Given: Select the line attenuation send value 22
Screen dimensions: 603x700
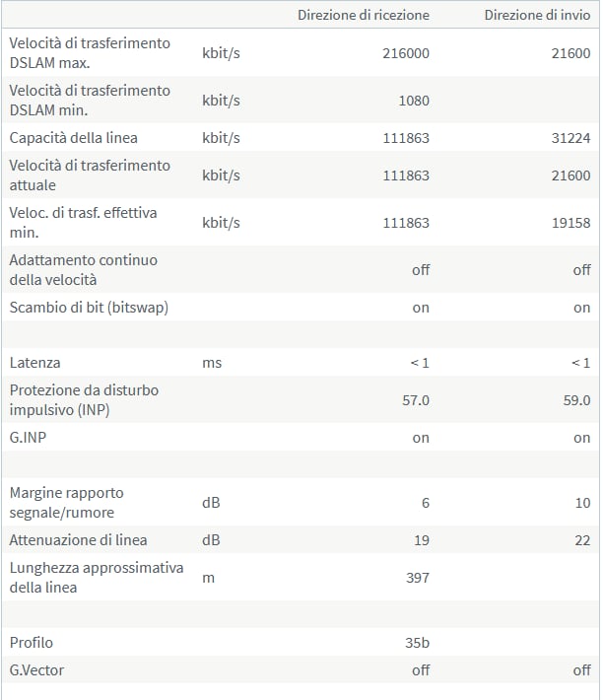Looking at the screenshot, I should click(582, 540).
